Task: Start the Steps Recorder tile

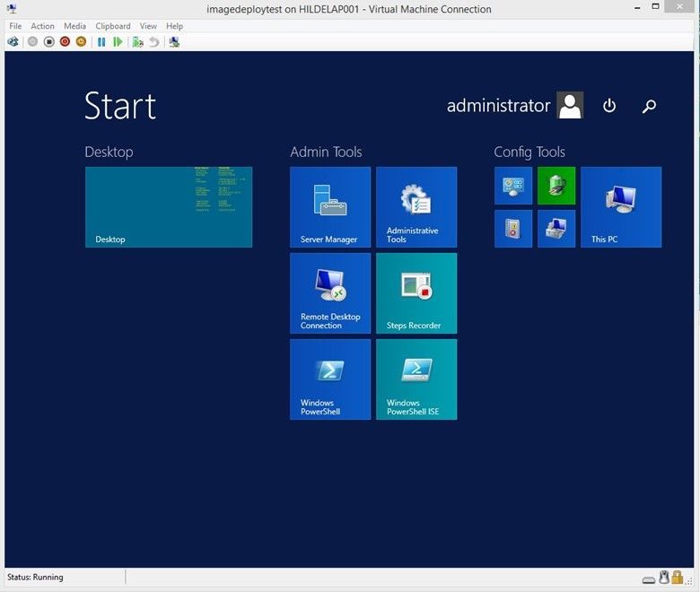Action: (416, 293)
